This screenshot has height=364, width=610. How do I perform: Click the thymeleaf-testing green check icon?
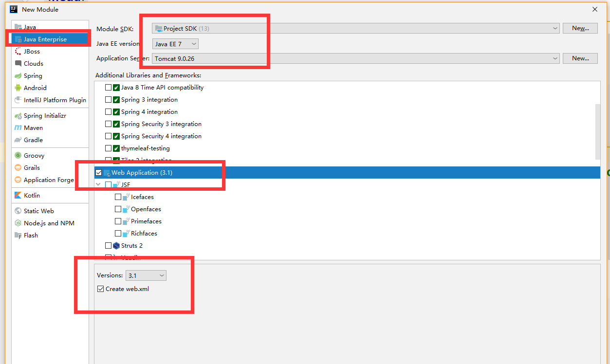[x=116, y=148]
